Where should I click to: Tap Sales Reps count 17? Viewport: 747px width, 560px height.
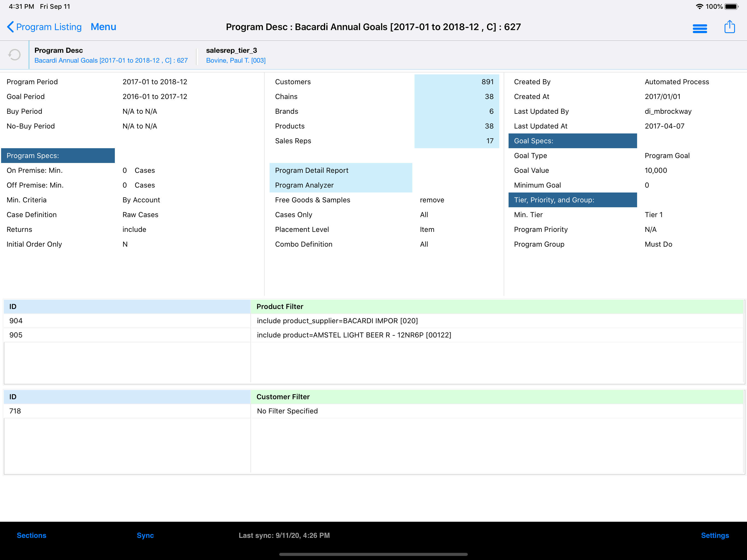457,141
